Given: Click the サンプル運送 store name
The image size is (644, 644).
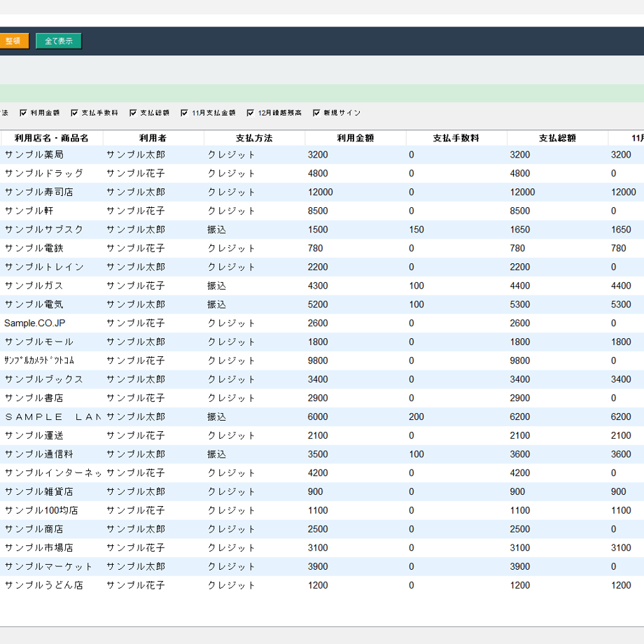Looking at the screenshot, I should point(34,436).
